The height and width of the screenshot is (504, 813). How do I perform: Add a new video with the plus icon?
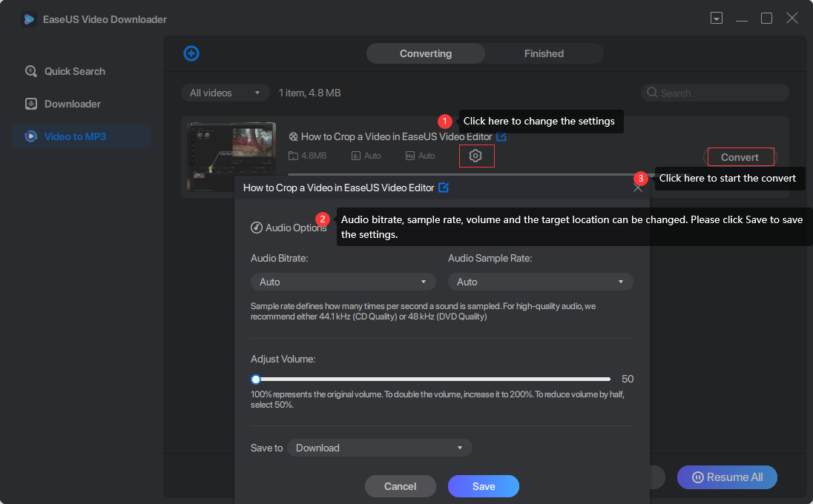tap(191, 53)
